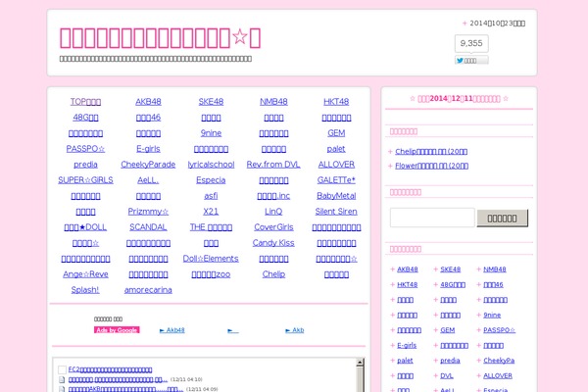The height and width of the screenshot is (392, 588).
Task: Open the Rev.from DVL link
Action: [x=273, y=165]
